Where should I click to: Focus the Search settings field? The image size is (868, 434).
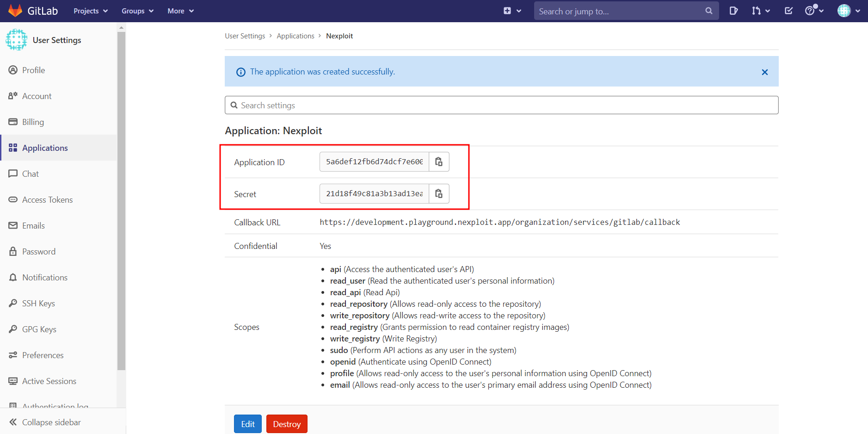[501, 105]
